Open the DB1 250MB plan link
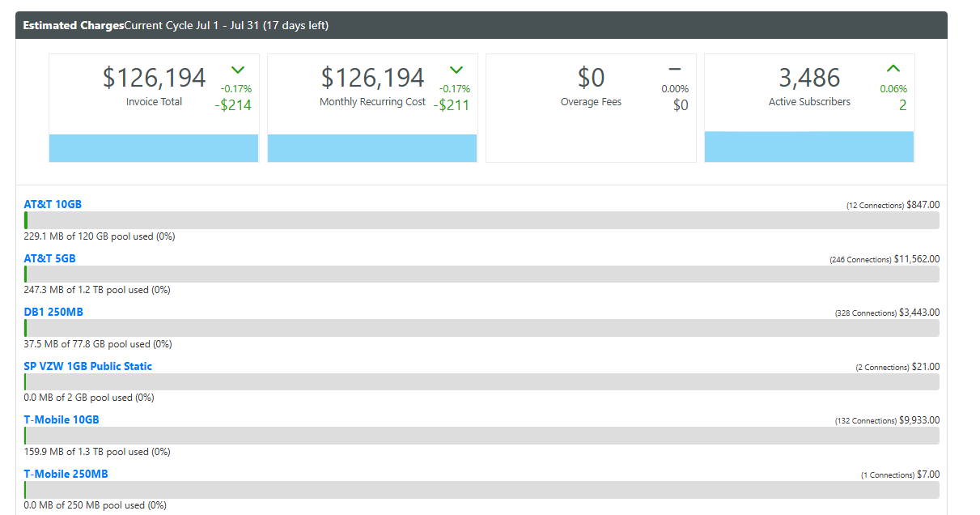This screenshot has height=515, width=980. (x=53, y=312)
